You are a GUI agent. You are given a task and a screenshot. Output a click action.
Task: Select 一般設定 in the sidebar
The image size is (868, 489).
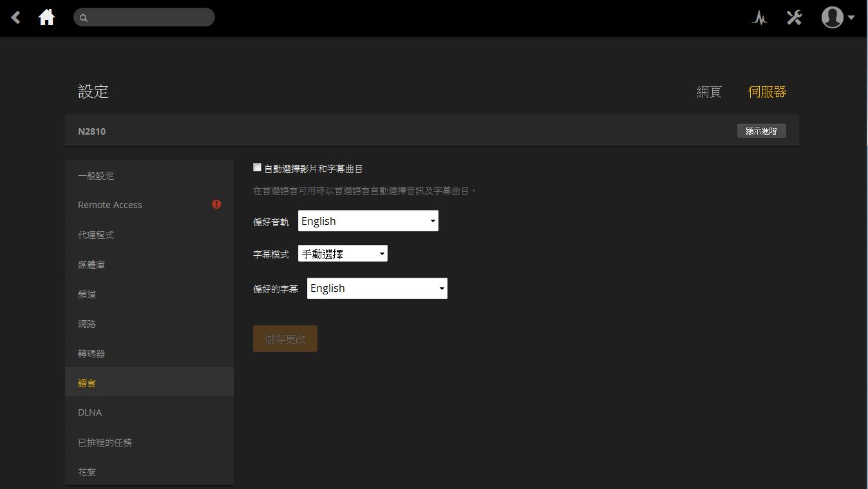tap(149, 175)
